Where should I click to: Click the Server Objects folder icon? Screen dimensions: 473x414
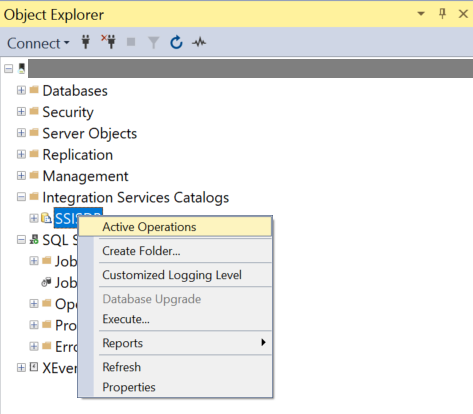tap(34, 132)
